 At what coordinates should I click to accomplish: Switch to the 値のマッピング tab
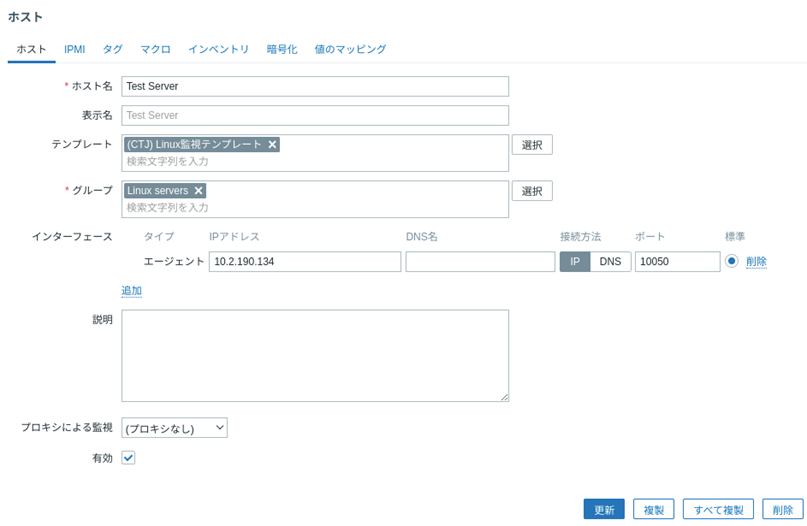point(350,49)
